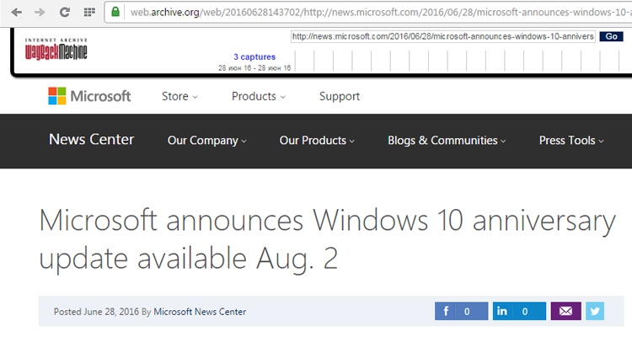The width and height of the screenshot is (632, 364).
Task: Email the article via envelope icon
Action: [565, 312]
